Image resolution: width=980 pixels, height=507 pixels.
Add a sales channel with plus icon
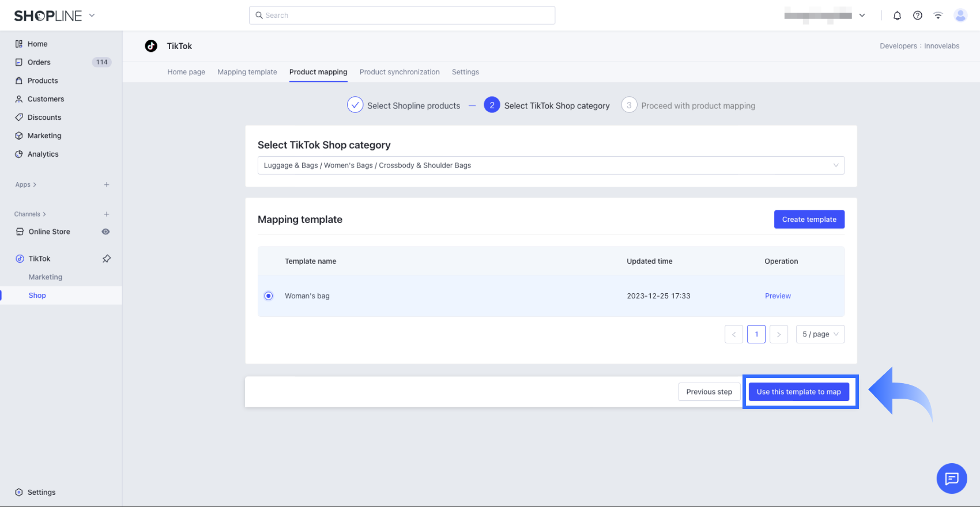[x=107, y=214]
